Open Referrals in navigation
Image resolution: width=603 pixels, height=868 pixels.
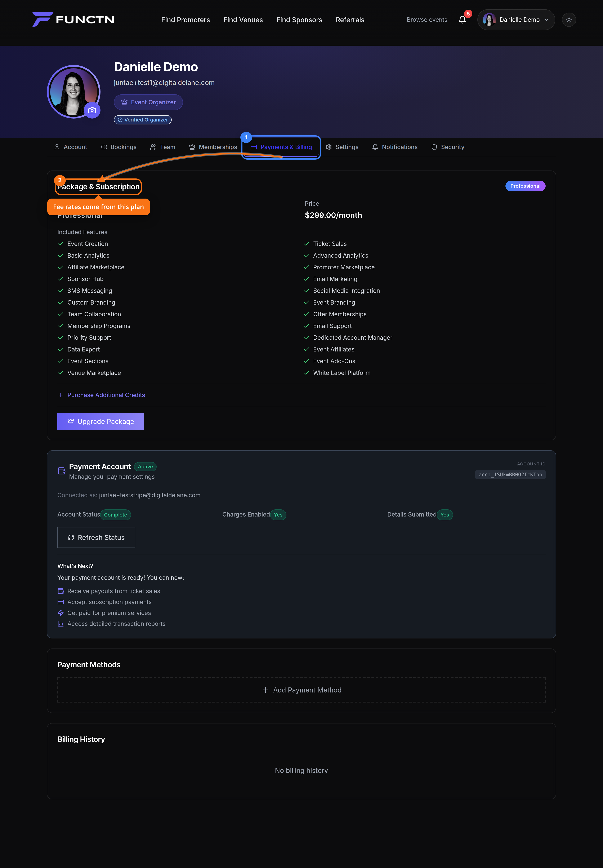point(350,20)
